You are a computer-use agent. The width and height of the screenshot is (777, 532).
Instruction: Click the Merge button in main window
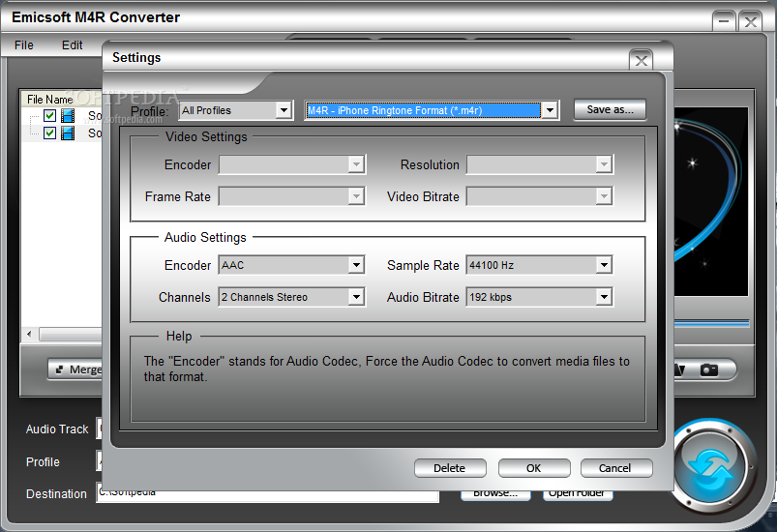[x=75, y=369]
